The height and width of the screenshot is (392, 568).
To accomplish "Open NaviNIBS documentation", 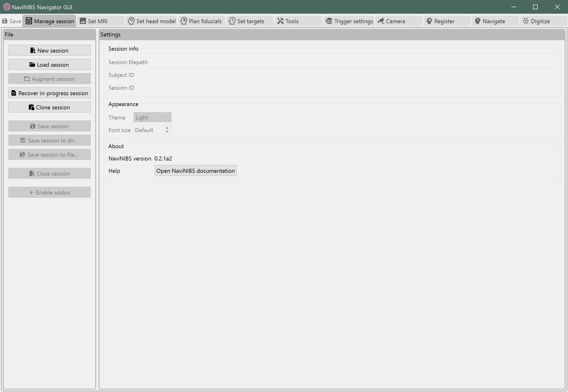I will coord(195,171).
